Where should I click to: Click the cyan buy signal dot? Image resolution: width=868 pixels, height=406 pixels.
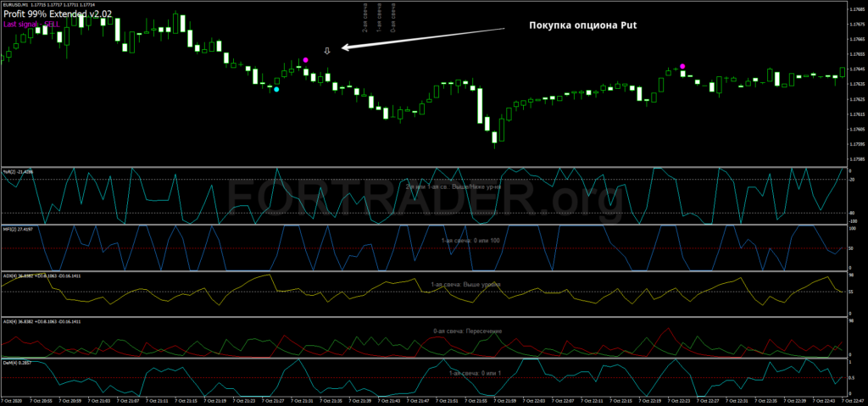(276, 89)
